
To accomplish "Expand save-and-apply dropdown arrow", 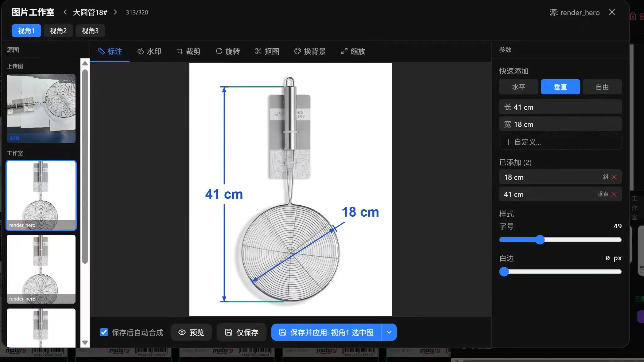I will pyautogui.click(x=389, y=332).
